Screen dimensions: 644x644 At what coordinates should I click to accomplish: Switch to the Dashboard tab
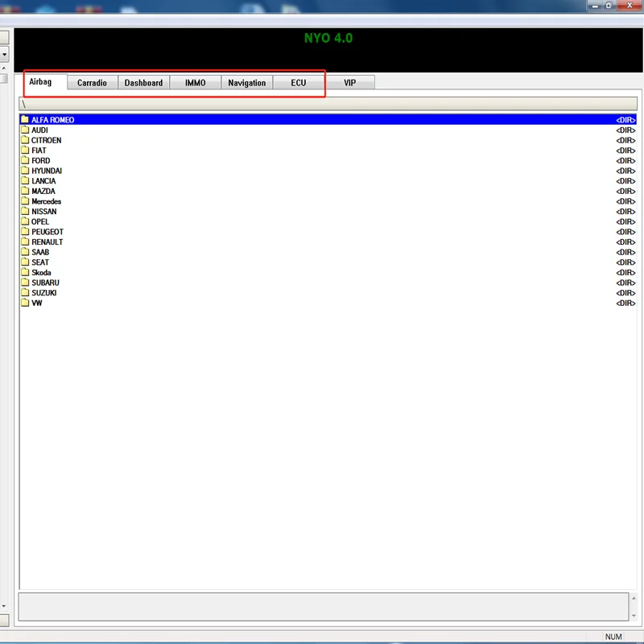pos(144,83)
